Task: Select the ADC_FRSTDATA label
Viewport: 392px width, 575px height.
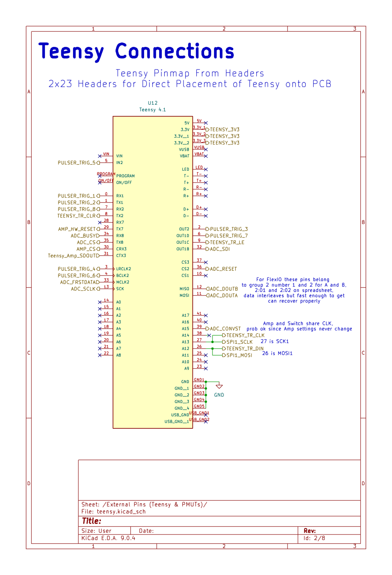Action: tap(80, 282)
